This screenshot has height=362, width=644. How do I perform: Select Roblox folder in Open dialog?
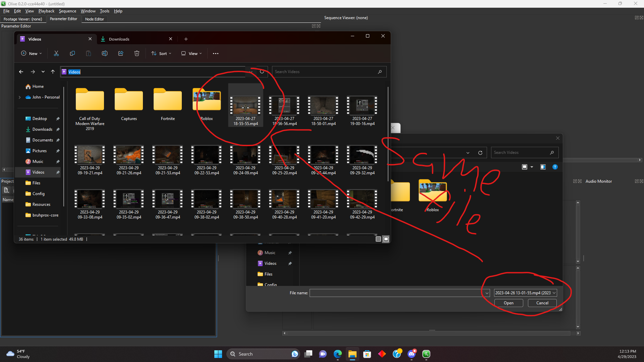point(433,196)
